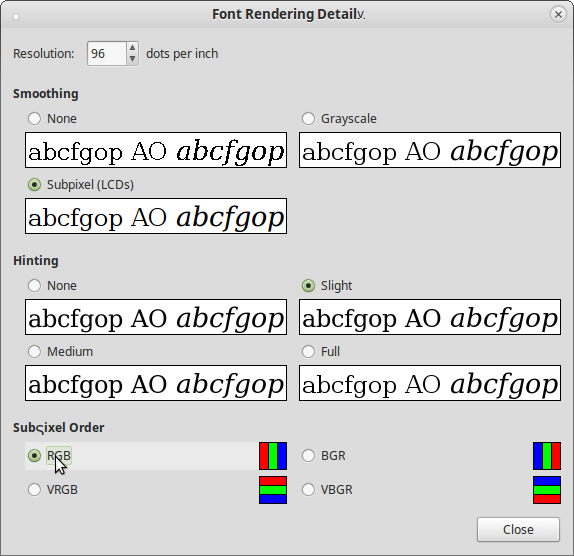Click the VBGR horizontal stripes icon

point(547,490)
